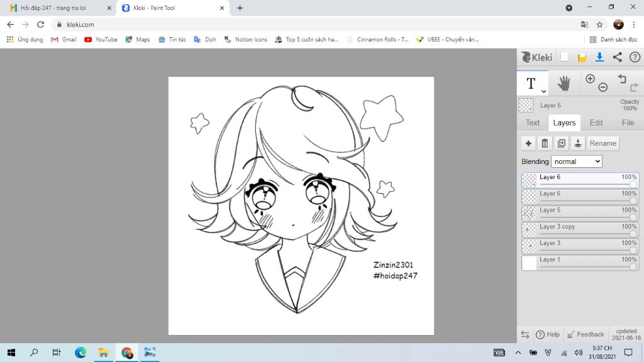Expand the tool chooser arrow on the Text tool
Image resolution: width=644 pixels, height=362 pixels.
[x=543, y=91]
